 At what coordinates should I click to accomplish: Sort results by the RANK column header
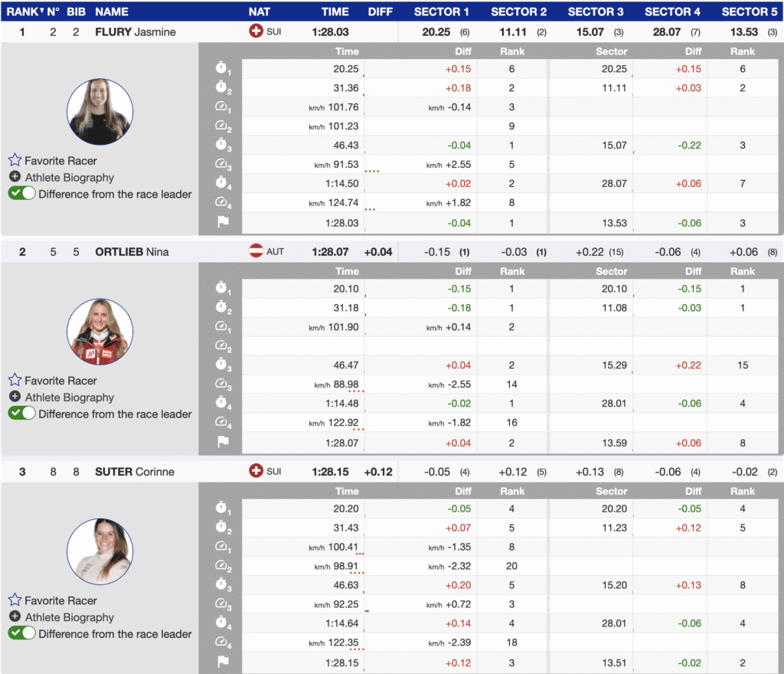pos(23,11)
